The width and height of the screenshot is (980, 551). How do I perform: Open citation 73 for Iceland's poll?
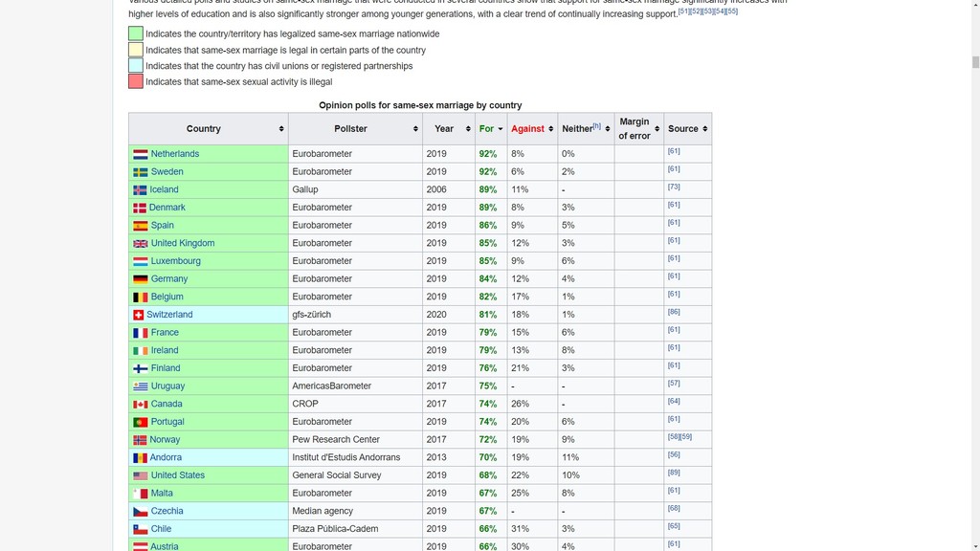coord(674,187)
